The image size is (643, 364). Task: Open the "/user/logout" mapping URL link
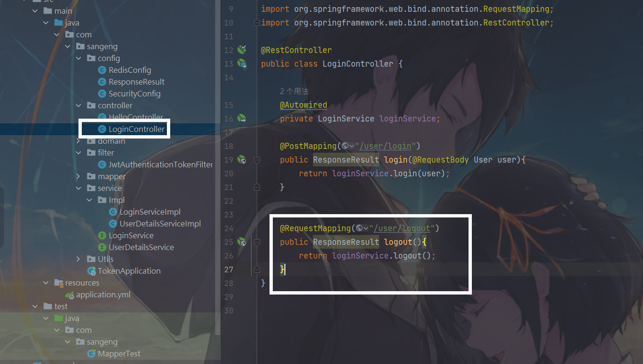402,228
